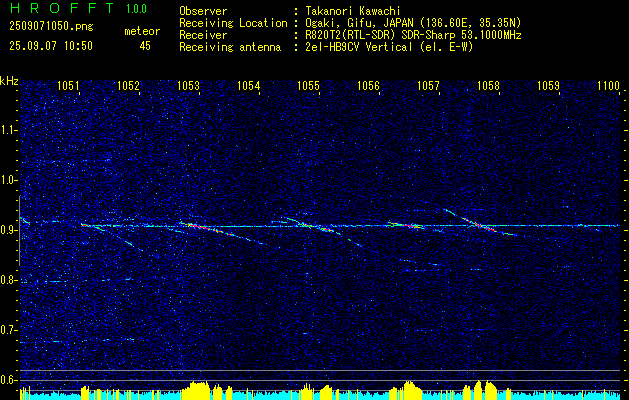Click the 1055 time marker
629x400 pixels.
pyautogui.click(x=308, y=85)
